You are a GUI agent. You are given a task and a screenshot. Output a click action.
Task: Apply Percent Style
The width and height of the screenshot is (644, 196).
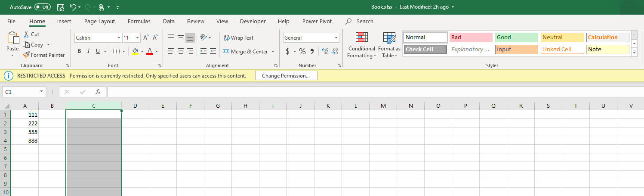click(x=302, y=51)
